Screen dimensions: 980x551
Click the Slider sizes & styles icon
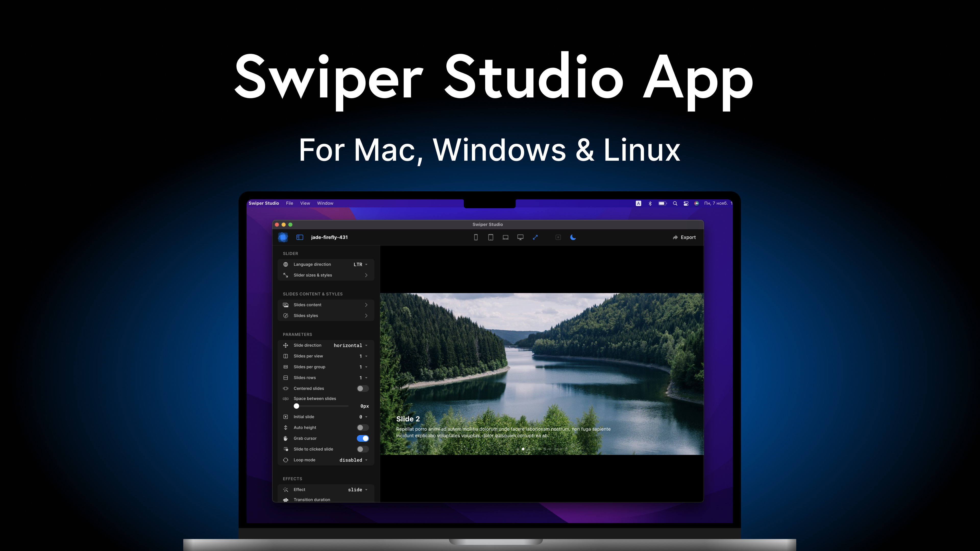286,275
